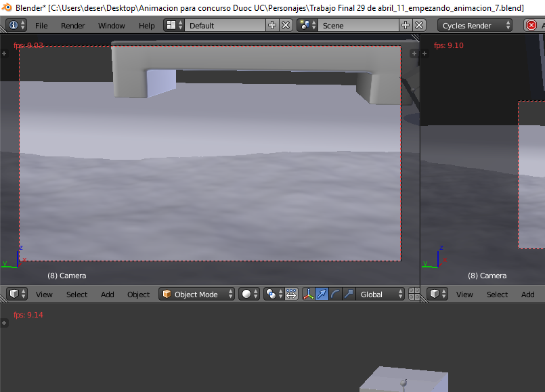The width and height of the screenshot is (545, 392).
Task: Delete the Default screen layout
Action: point(286,25)
